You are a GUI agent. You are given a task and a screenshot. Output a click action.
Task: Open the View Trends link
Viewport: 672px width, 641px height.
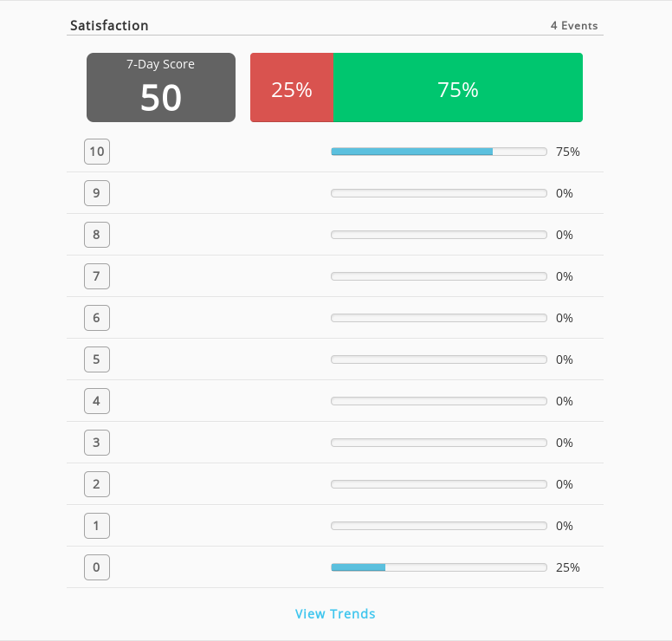pos(335,613)
